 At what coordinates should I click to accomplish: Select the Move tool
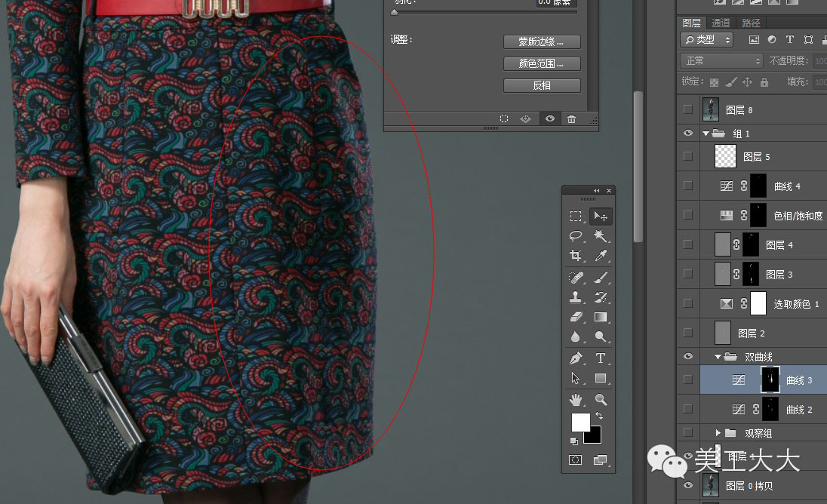point(600,216)
